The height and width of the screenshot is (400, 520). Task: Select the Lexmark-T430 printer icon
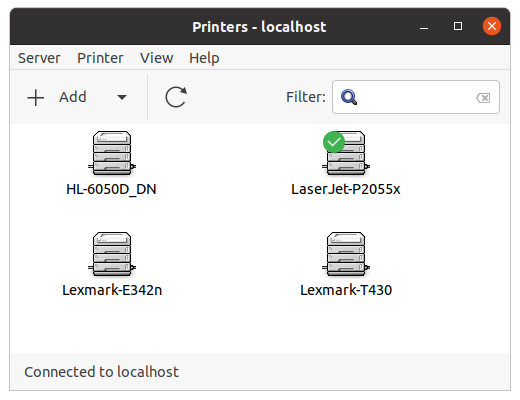point(346,254)
